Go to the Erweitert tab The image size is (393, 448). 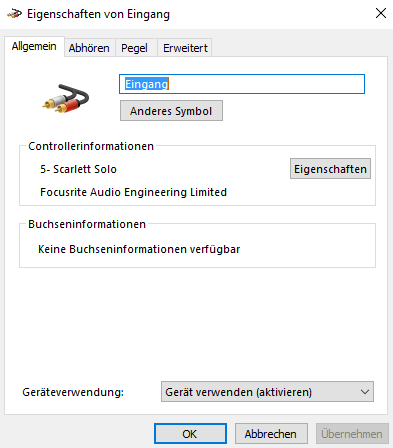[x=185, y=48]
